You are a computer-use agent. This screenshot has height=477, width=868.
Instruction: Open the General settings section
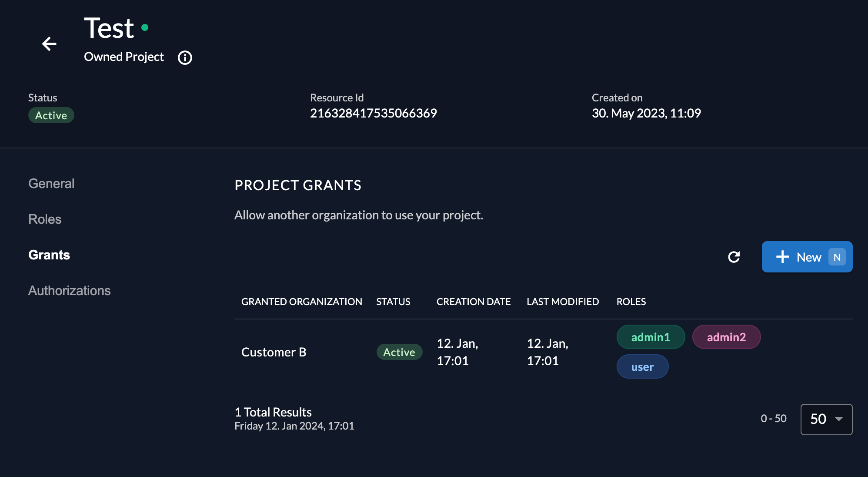click(x=51, y=183)
